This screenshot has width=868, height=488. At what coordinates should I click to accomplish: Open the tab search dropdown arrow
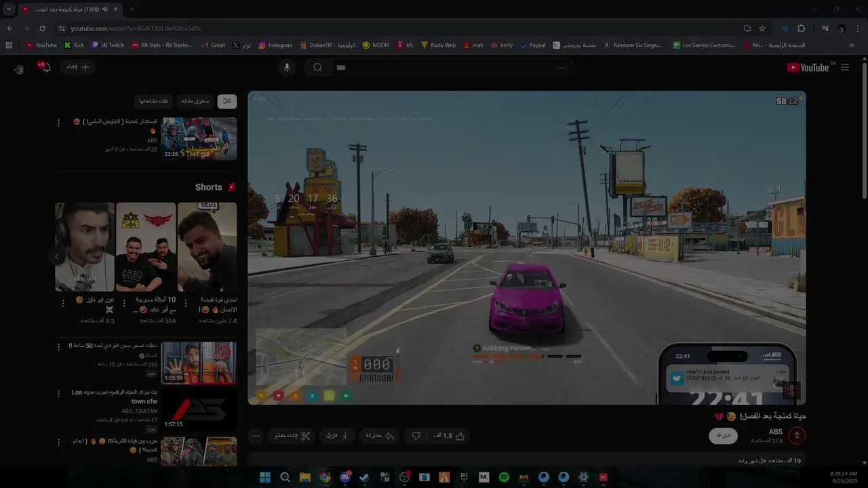9,9
